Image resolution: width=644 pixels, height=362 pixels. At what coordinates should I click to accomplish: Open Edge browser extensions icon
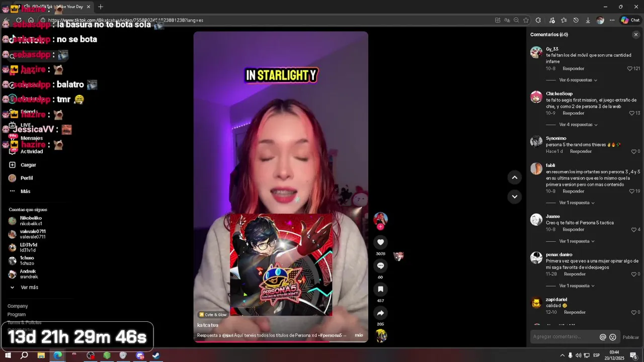[538, 20]
